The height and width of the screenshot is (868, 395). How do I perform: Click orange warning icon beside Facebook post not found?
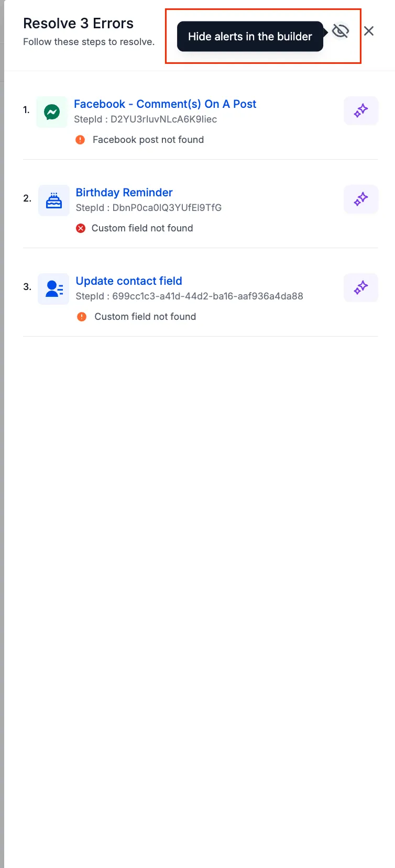[x=80, y=140]
